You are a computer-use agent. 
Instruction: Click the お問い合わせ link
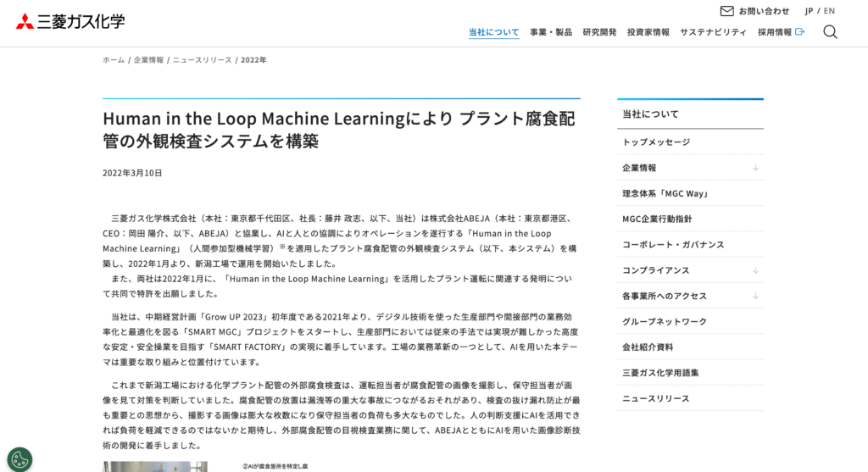coord(764,11)
